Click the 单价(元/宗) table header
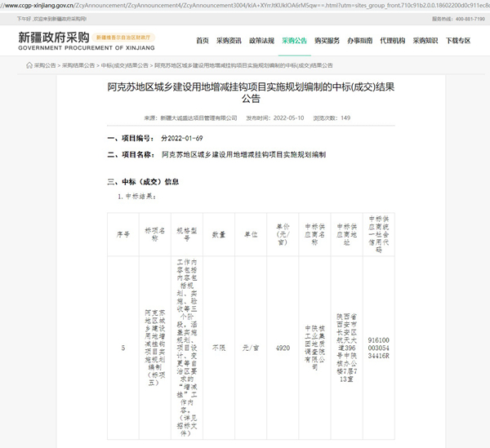 tap(283, 234)
